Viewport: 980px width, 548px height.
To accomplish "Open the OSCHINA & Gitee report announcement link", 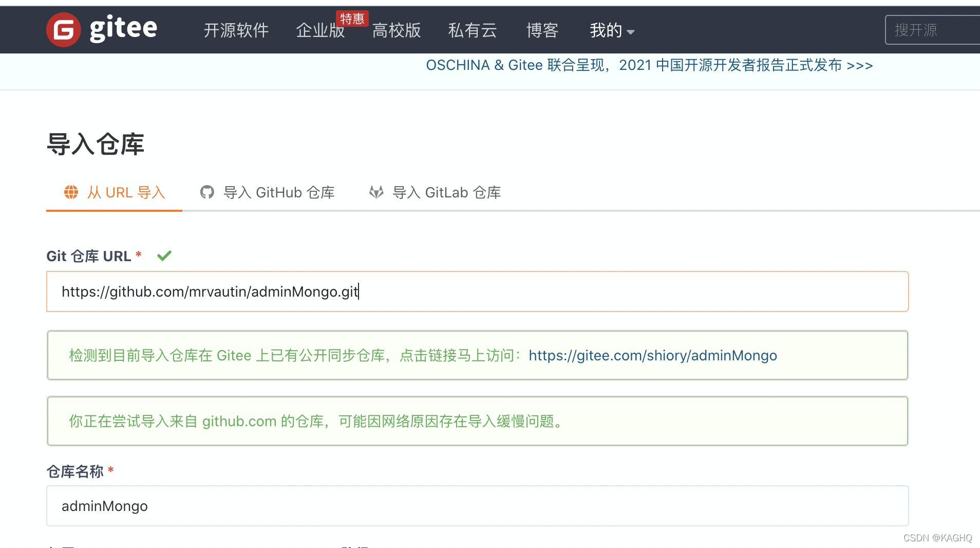I will click(649, 65).
